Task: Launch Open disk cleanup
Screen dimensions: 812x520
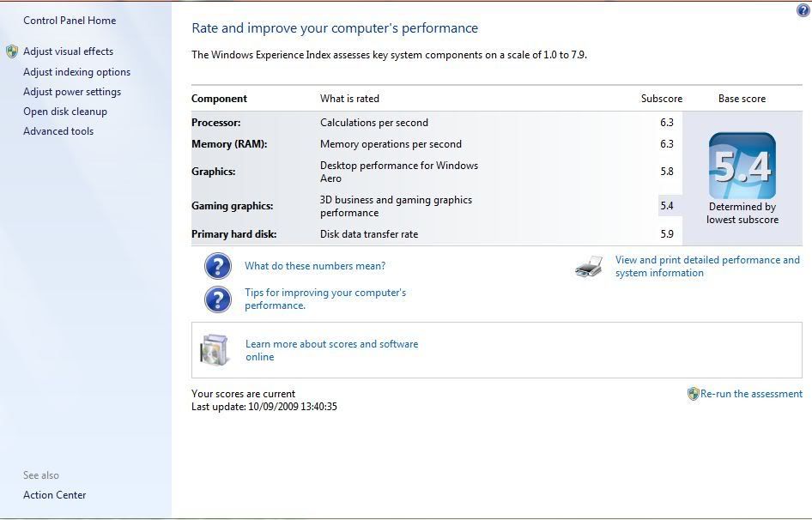Action: (65, 112)
